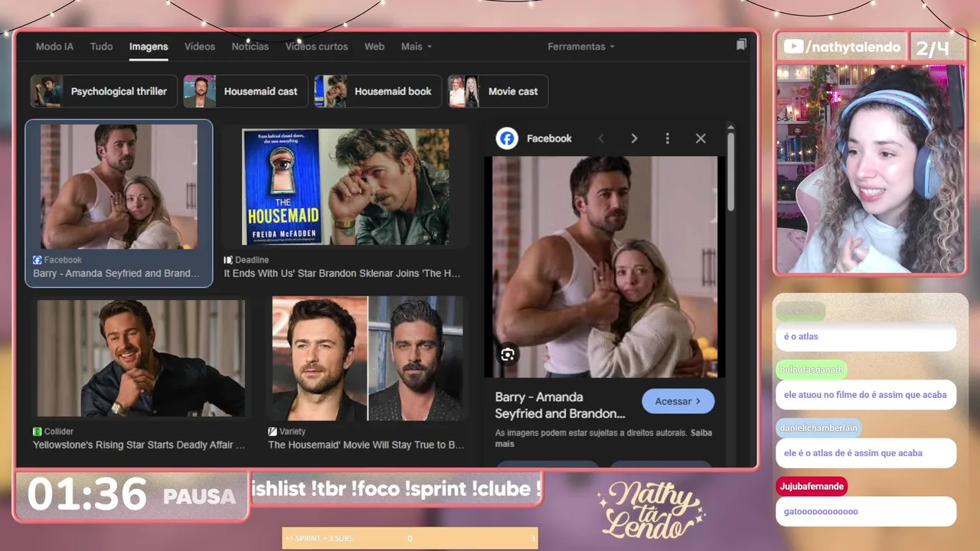Image resolution: width=980 pixels, height=551 pixels.
Task: Click the Google Lens search icon
Action: coord(507,354)
